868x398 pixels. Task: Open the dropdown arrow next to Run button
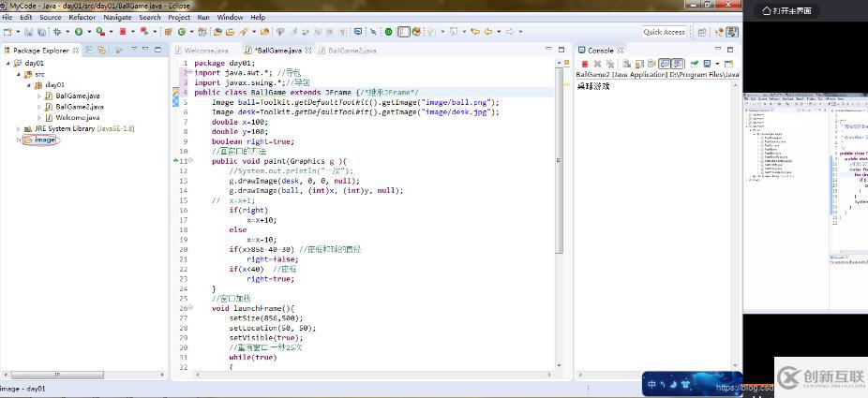click(x=89, y=32)
